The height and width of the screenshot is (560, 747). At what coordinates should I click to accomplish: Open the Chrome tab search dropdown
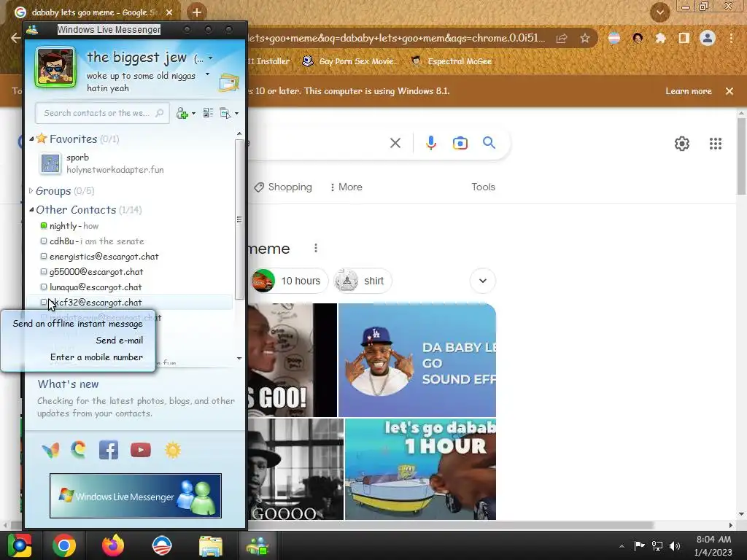[659, 12]
